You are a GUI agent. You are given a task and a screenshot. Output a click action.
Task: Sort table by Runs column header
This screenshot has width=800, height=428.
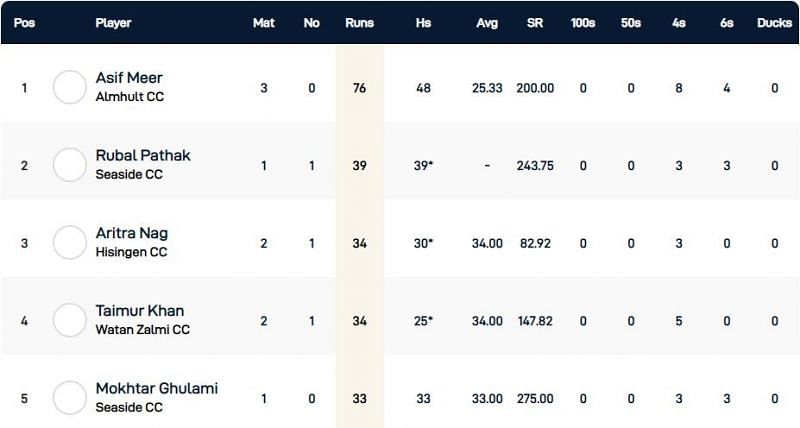pos(359,23)
